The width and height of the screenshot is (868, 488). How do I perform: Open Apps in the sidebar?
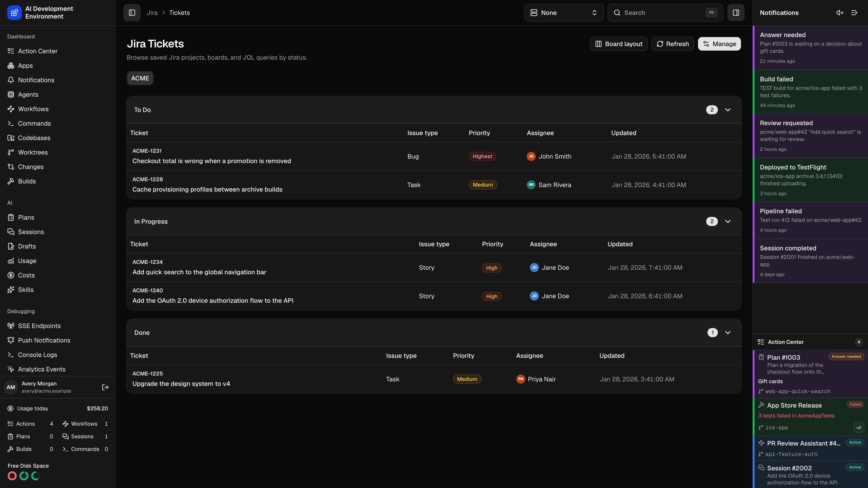click(x=58, y=66)
